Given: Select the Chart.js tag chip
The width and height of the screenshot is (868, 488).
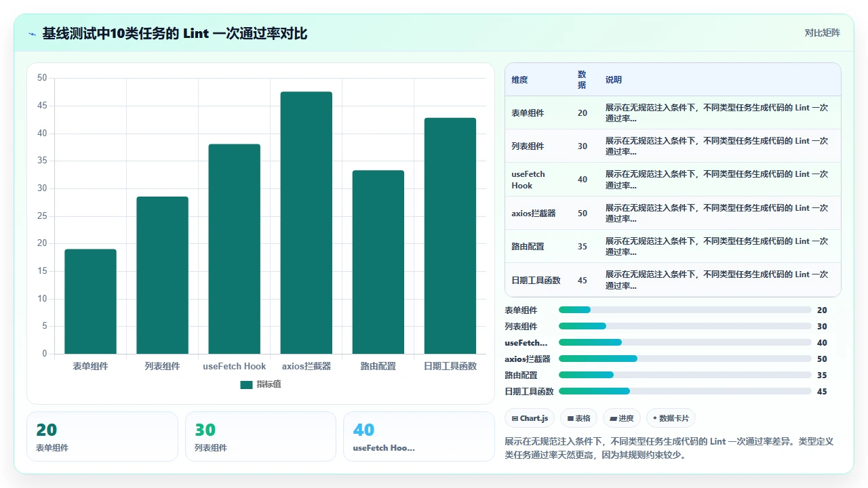Looking at the screenshot, I should click(x=530, y=418).
